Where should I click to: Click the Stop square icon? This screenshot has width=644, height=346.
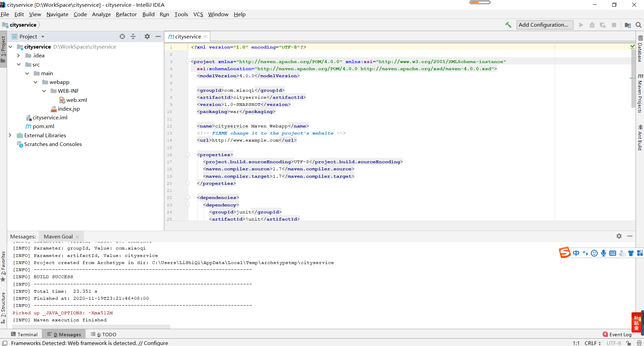[614, 25]
